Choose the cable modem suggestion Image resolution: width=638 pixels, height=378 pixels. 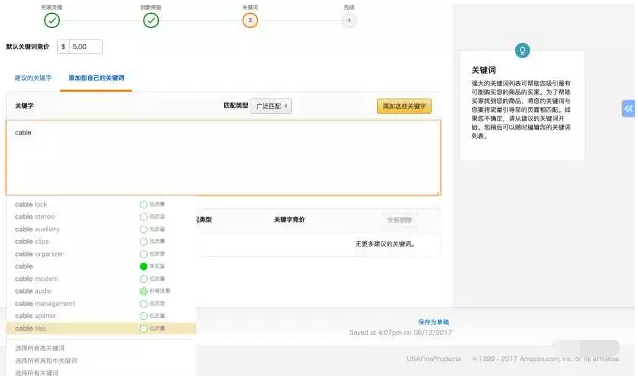tap(101, 279)
